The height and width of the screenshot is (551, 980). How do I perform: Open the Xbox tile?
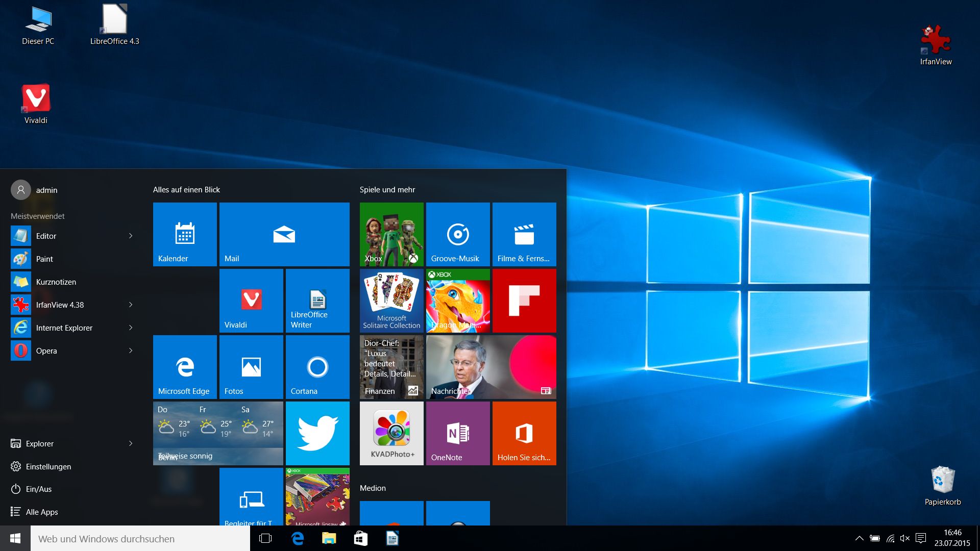click(391, 234)
